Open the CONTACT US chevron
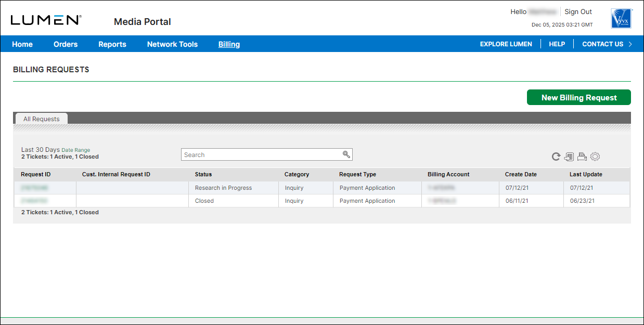Screen dimensions: 644x325 [x=629, y=44]
